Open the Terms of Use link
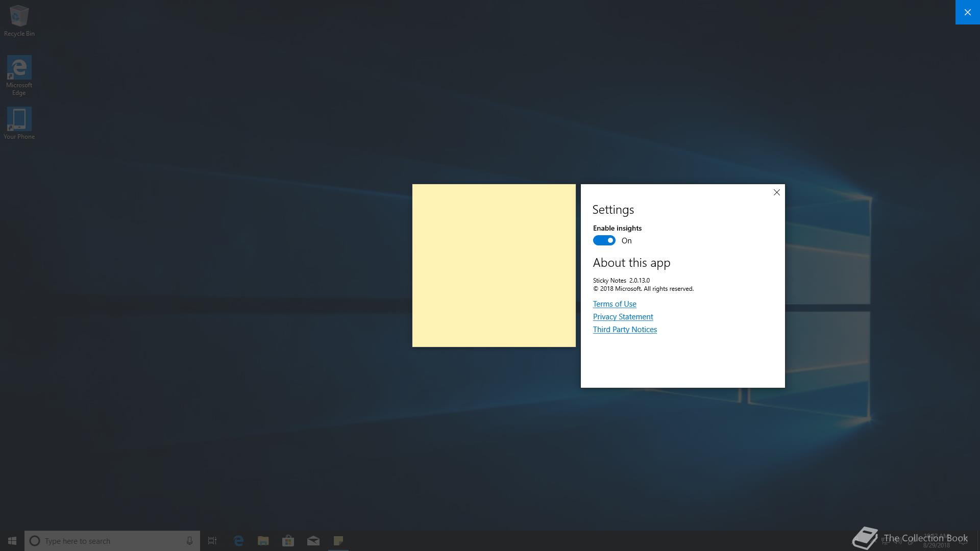The image size is (980, 551). tap(614, 304)
